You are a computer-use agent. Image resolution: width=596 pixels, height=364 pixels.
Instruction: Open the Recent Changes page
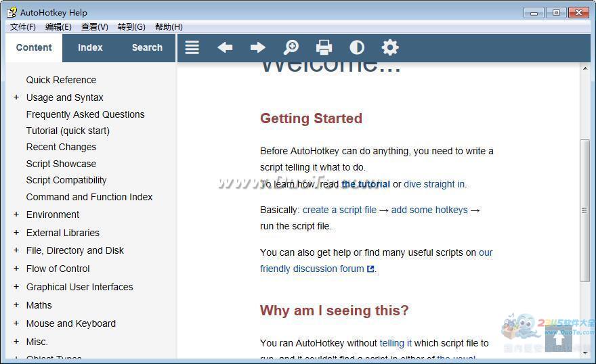point(61,147)
